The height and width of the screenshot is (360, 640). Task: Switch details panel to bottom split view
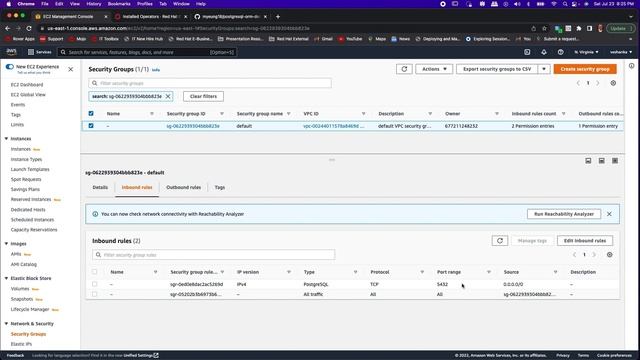pos(588,161)
